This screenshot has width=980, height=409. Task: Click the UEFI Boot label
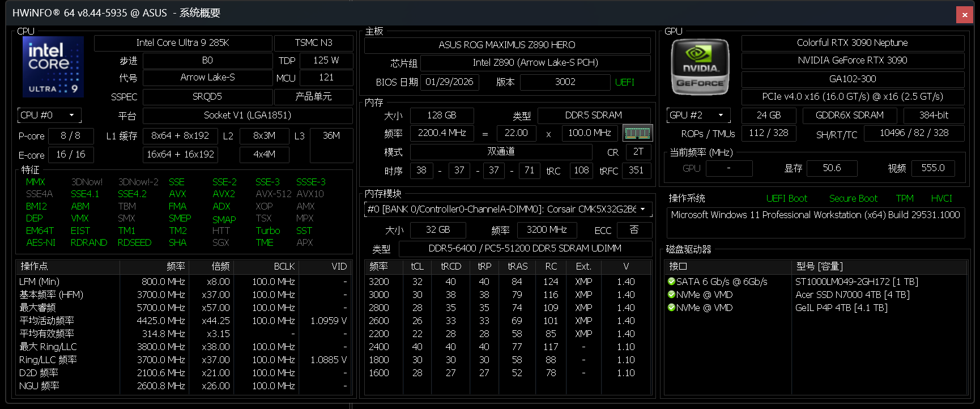point(786,198)
